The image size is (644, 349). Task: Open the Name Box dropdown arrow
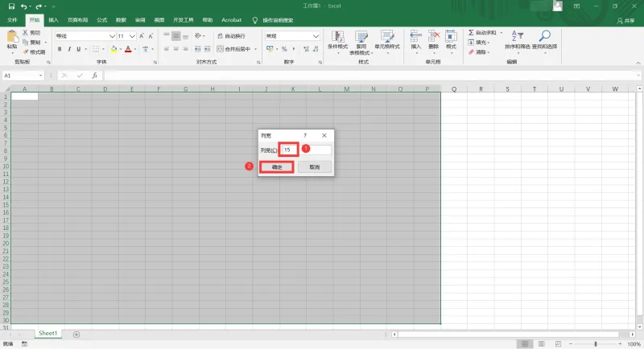point(40,76)
